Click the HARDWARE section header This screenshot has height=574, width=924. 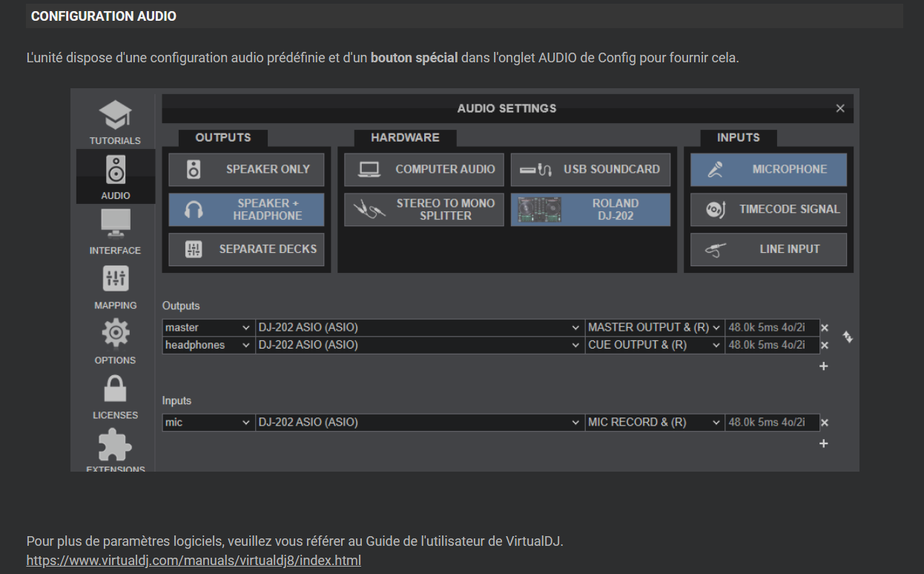[405, 138]
